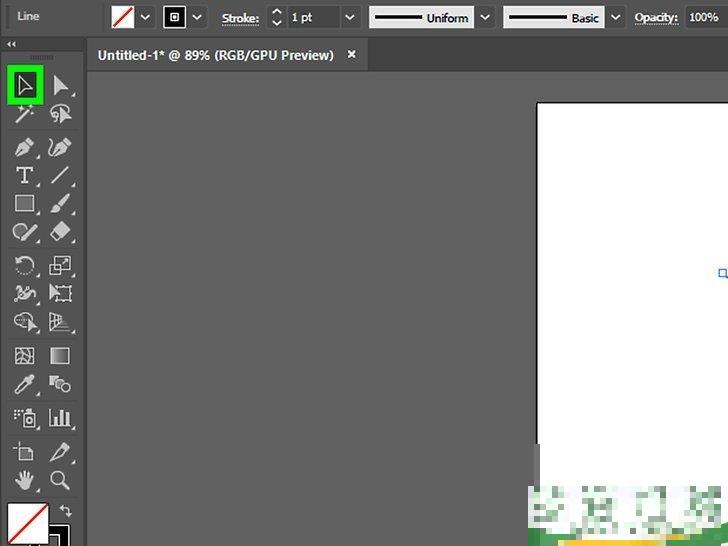The image size is (728, 546).
Task: Open the Uniform width profile dropdown
Action: (485, 18)
